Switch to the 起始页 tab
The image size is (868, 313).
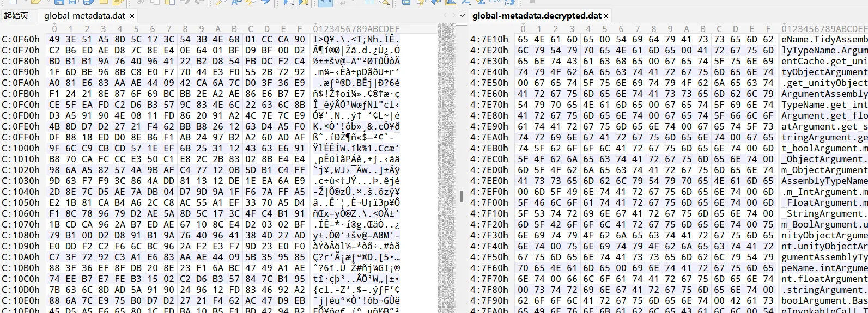click(16, 16)
